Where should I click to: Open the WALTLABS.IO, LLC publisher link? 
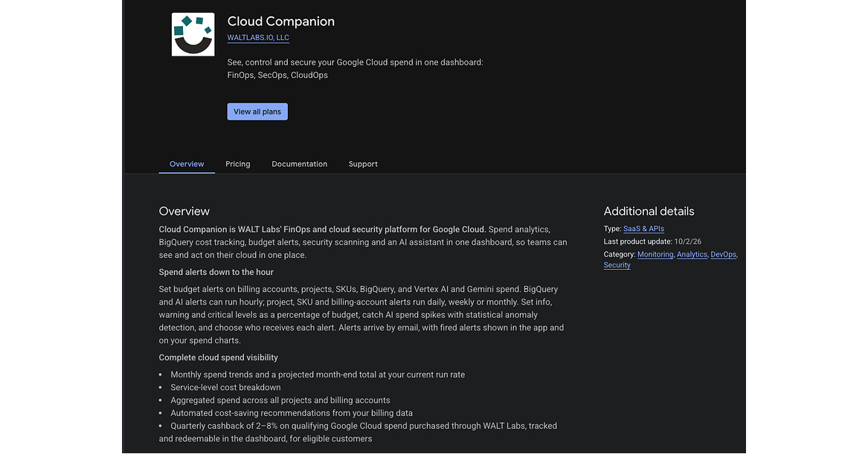(x=258, y=38)
